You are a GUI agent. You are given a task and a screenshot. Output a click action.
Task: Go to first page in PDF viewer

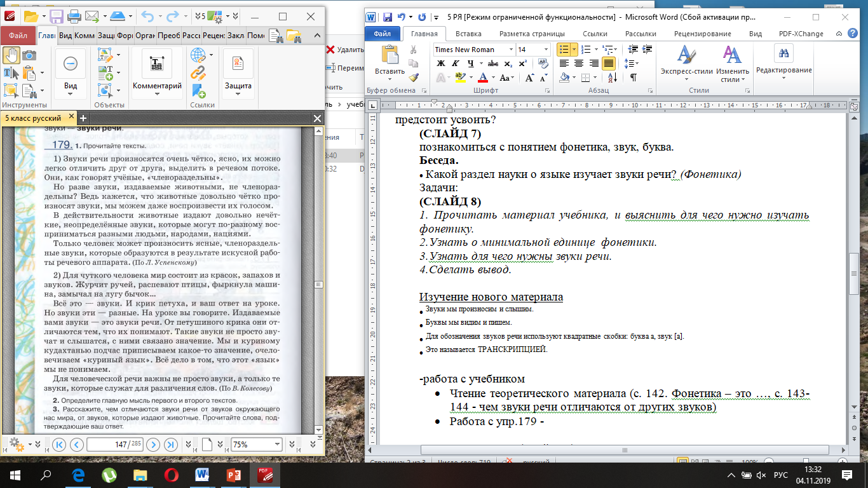(x=59, y=444)
